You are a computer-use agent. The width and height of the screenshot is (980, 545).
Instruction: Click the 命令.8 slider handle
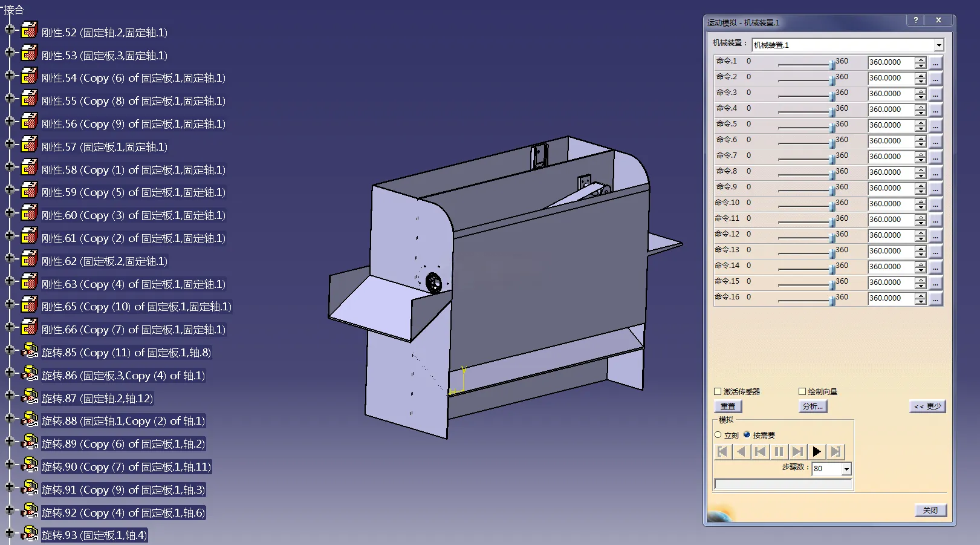coord(832,174)
